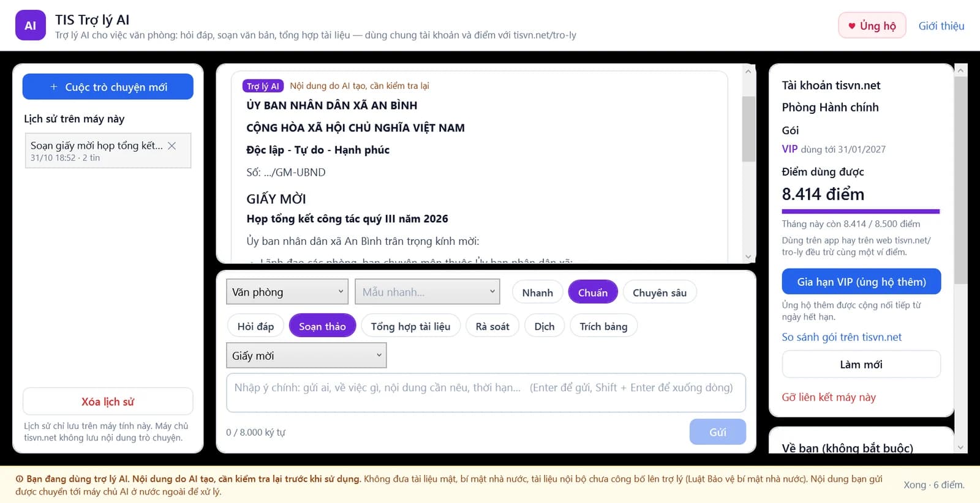Image resolution: width=980 pixels, height=503 pixels.
Task: Start a new chat with 'Cuộc trò chuyện mới'
Action: click(108, 87)
